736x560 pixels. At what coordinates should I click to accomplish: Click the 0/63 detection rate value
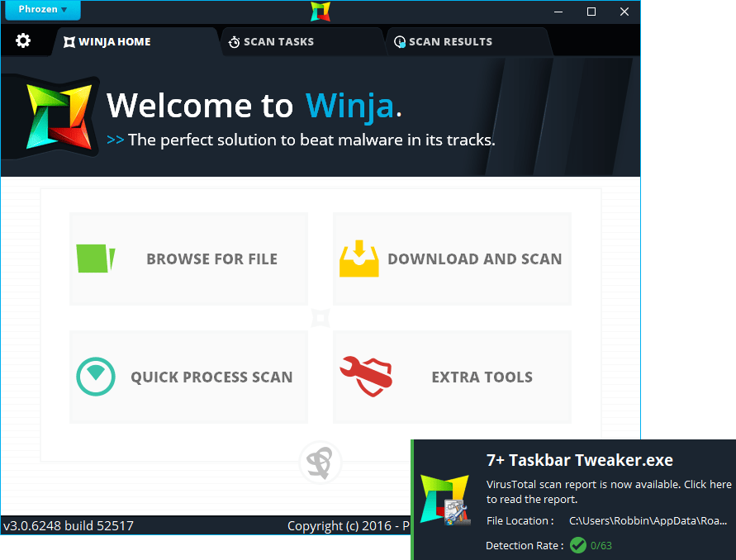click(601, 545)
